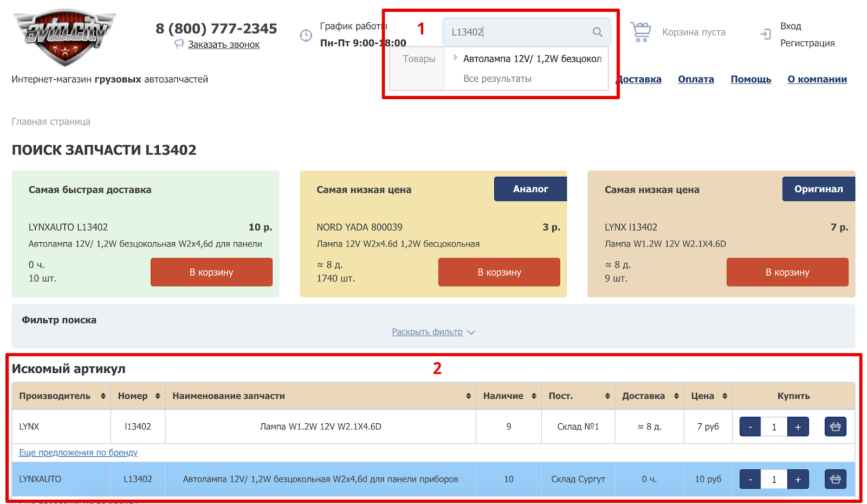
Task: Click the Аналог badge
Action: tap(530, 189)
